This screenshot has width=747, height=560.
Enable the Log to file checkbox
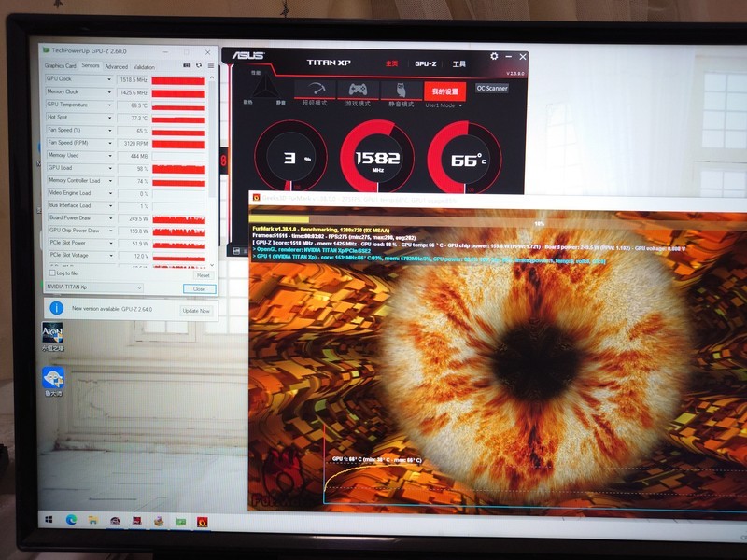point(52,273)
